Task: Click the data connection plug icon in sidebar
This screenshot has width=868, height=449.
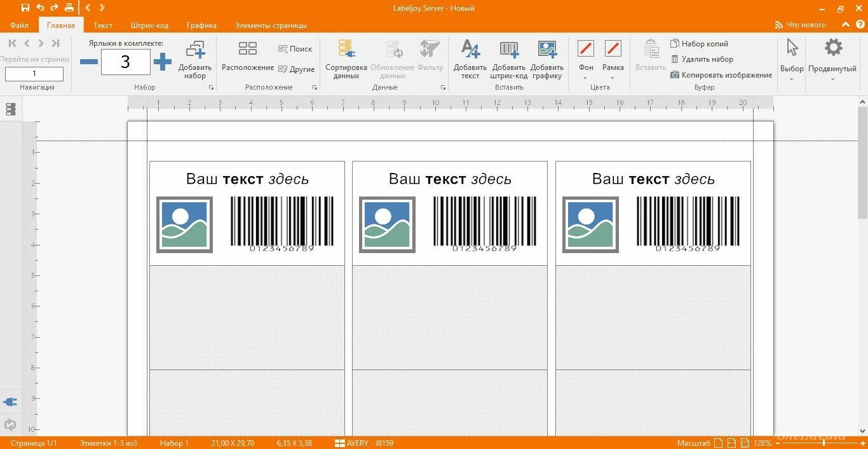Action: click(10, 402)
